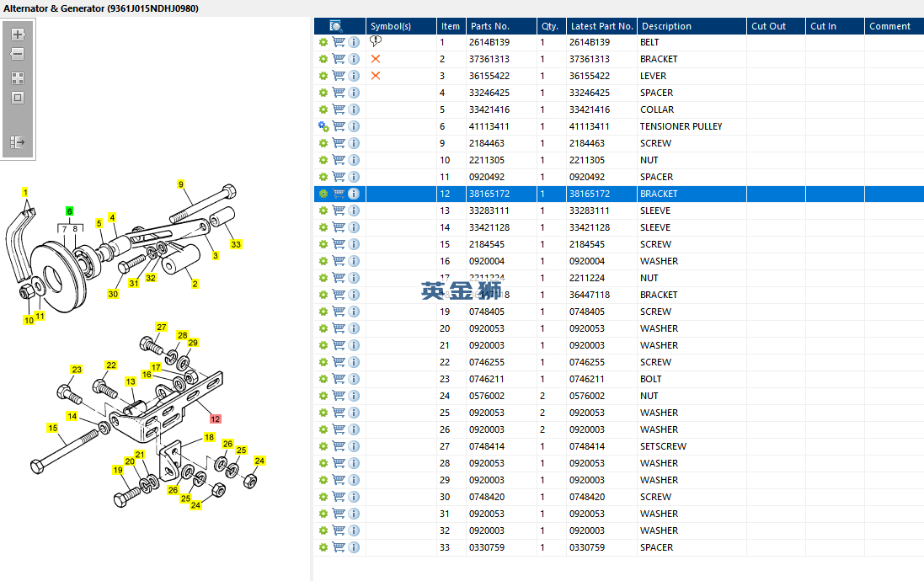Select the SETSCREW description
924x581 pixels.
[664, 446]
